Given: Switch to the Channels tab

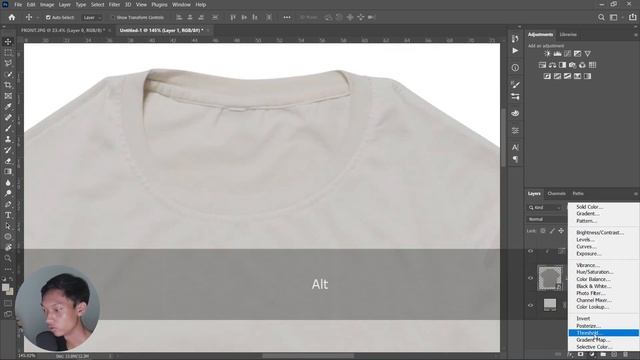Looking at the screenshot, I should (556, 193).
